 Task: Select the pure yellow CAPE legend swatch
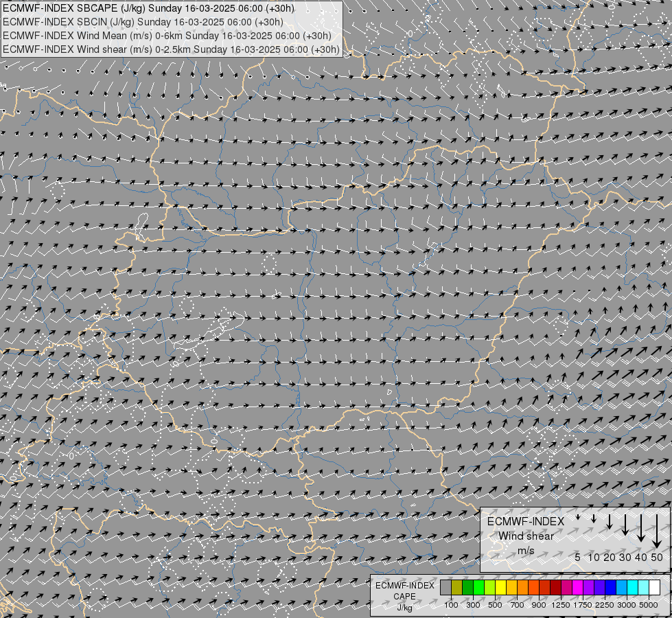[x=500, y=587]
